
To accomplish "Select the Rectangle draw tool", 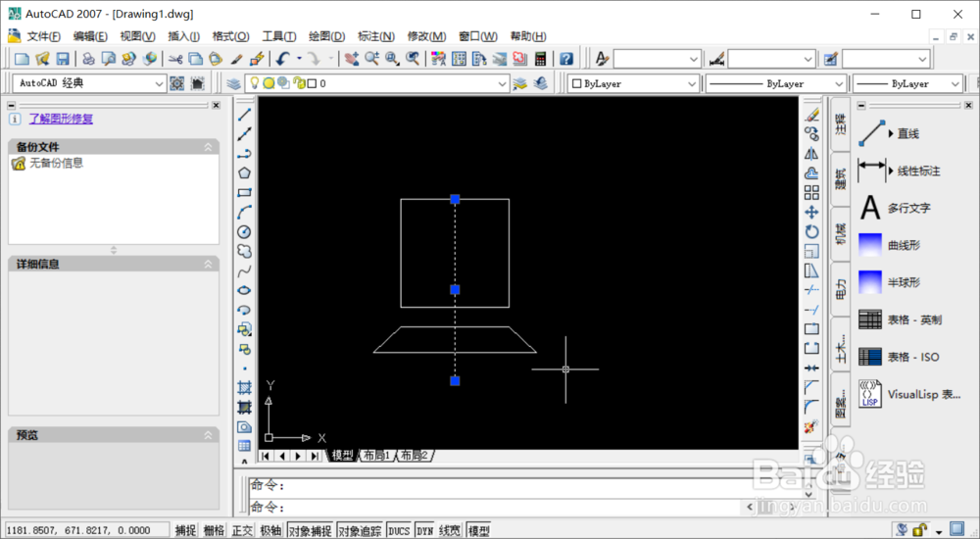I will tap(244, 193).
